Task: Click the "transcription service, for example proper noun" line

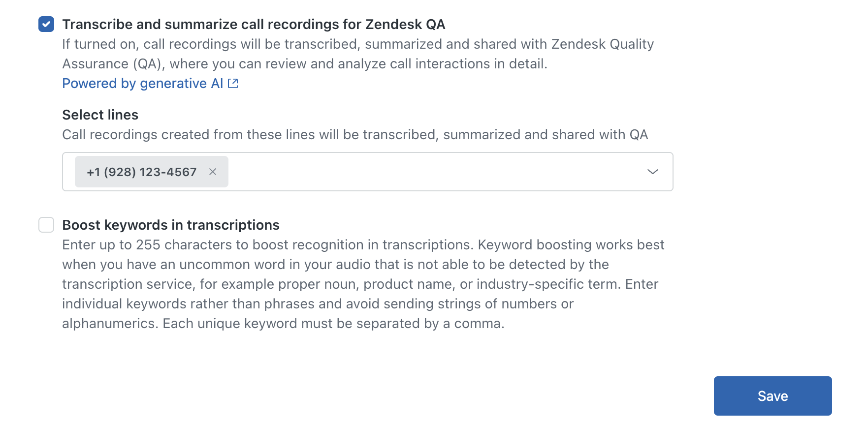Action: [359, 284]
